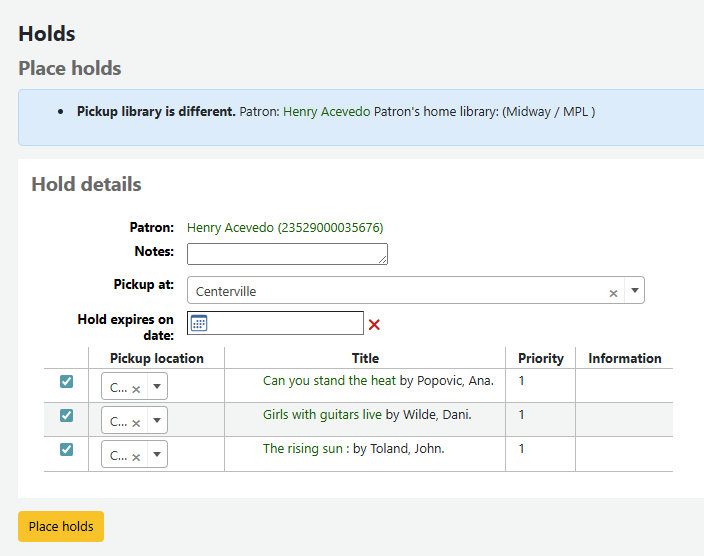Viewport: 704px width, 556px height.
Task: Open patron Henry Acevedo (23529000035676) link
Action: coord(285,228)
